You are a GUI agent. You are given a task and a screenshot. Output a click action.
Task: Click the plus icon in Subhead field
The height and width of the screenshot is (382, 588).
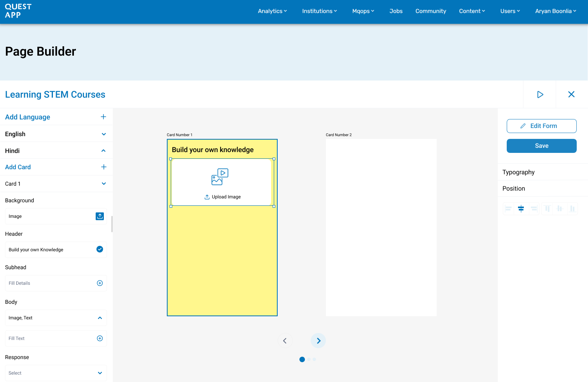(100, 283)
